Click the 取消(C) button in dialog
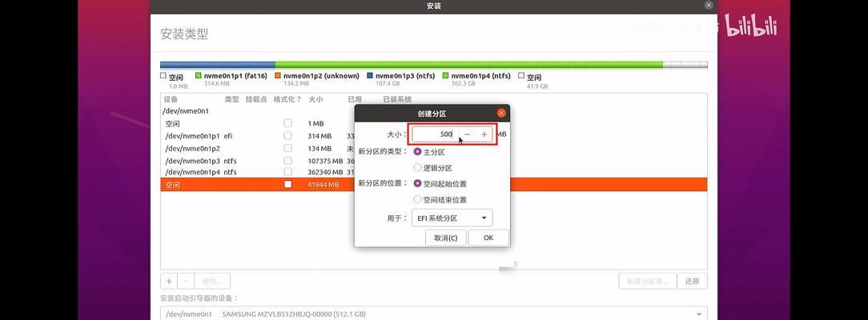 (446, 238)
